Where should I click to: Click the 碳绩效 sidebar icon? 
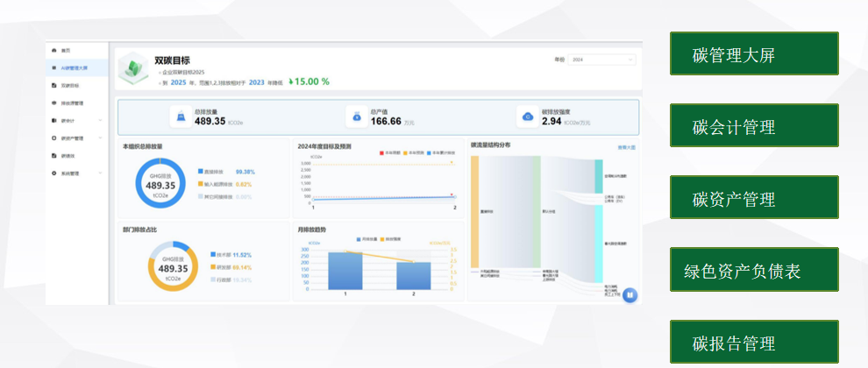pyautogui.click(x=53, y=155)
